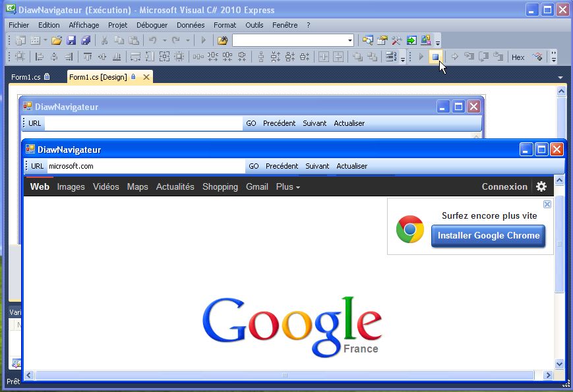Open the Undo history dropdown arrow

click(164, 40)
